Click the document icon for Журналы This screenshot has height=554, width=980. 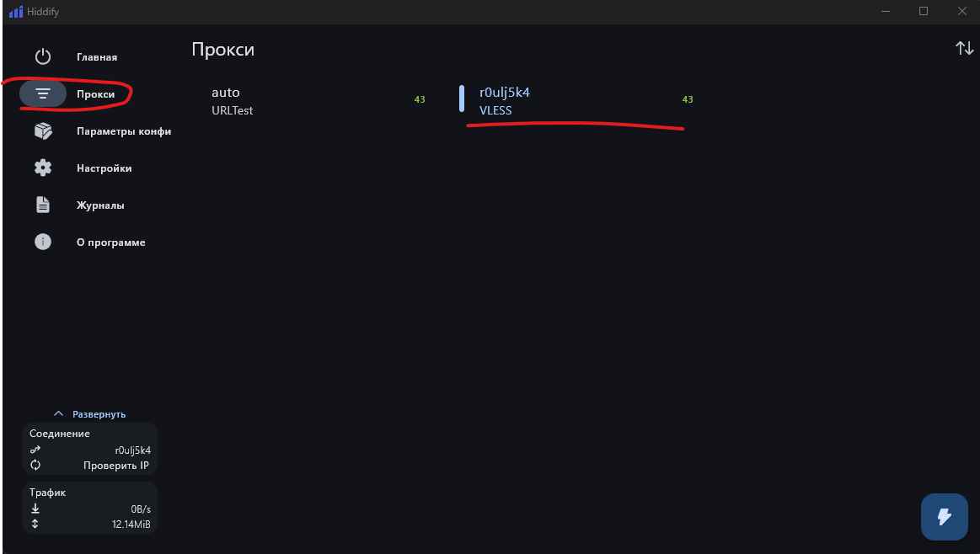click(x=42, y=205)
